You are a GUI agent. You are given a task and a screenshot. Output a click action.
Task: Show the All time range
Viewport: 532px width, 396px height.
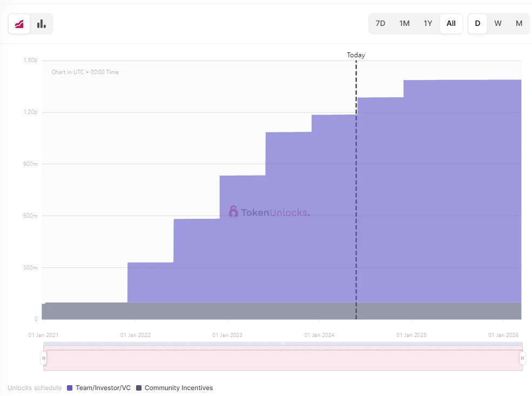click(x=451, y=23)
